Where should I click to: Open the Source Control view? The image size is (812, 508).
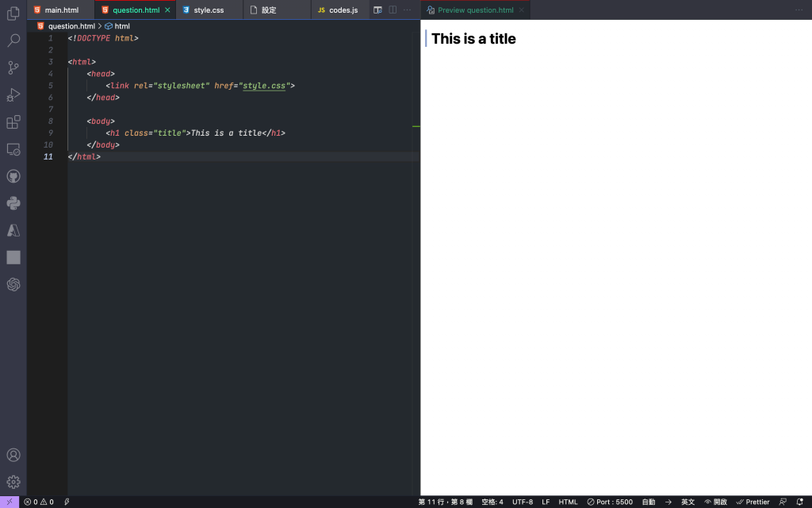[x=13, y=67]
